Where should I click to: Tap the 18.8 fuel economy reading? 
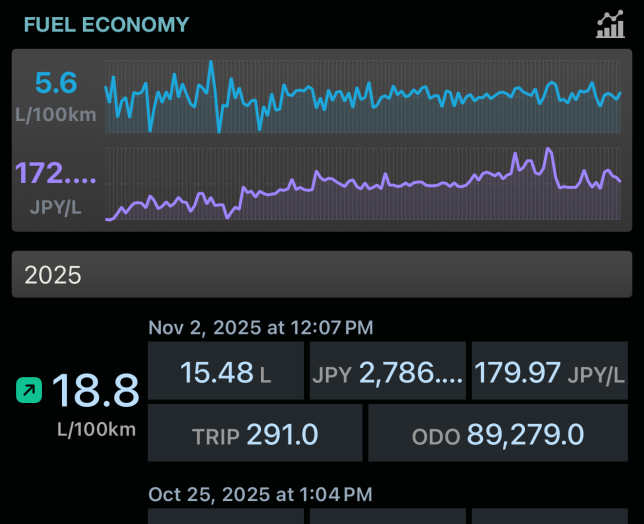[95, 390]
